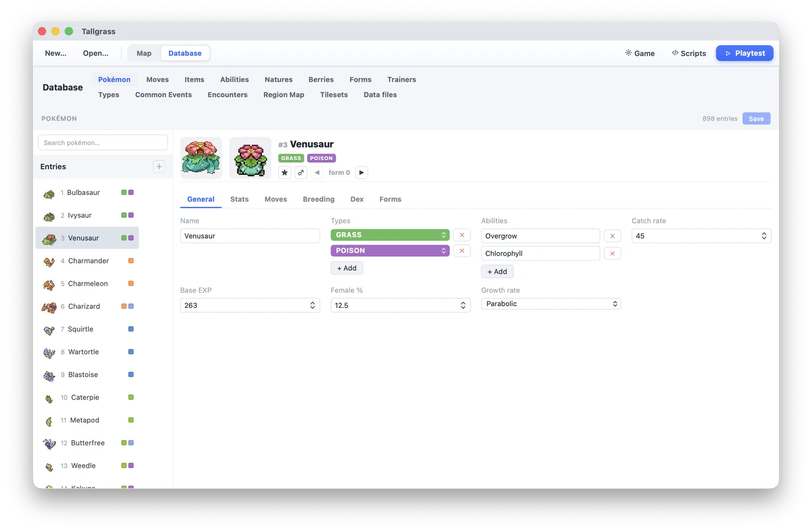Go to next form arrow
812x532 pixels.
click(x=362, y=173)
